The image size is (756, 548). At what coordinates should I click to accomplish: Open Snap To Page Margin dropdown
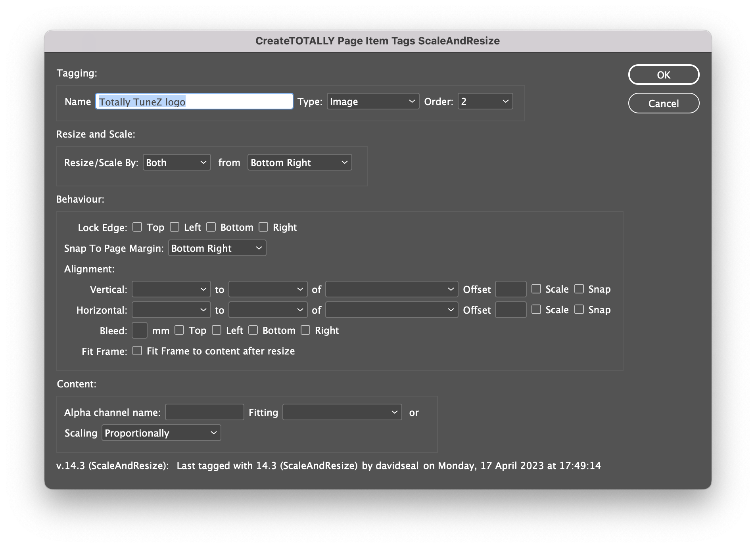tap(217, 248)
